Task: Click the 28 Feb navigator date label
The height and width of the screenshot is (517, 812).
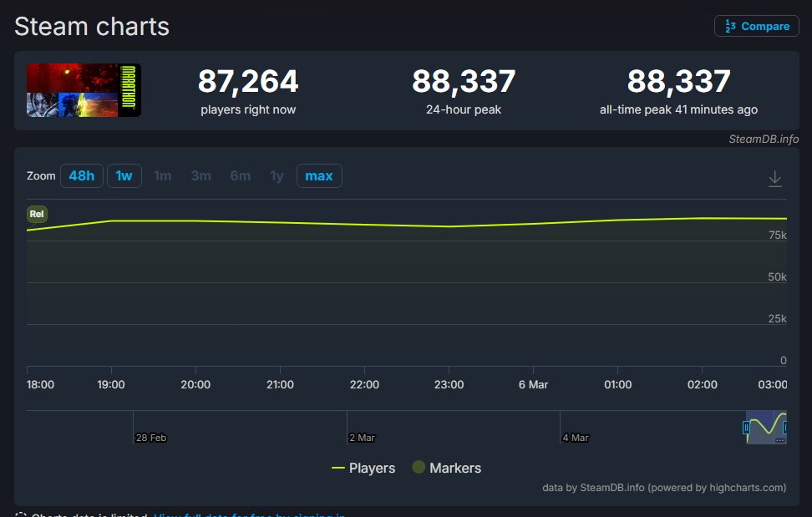Action: 150,438
